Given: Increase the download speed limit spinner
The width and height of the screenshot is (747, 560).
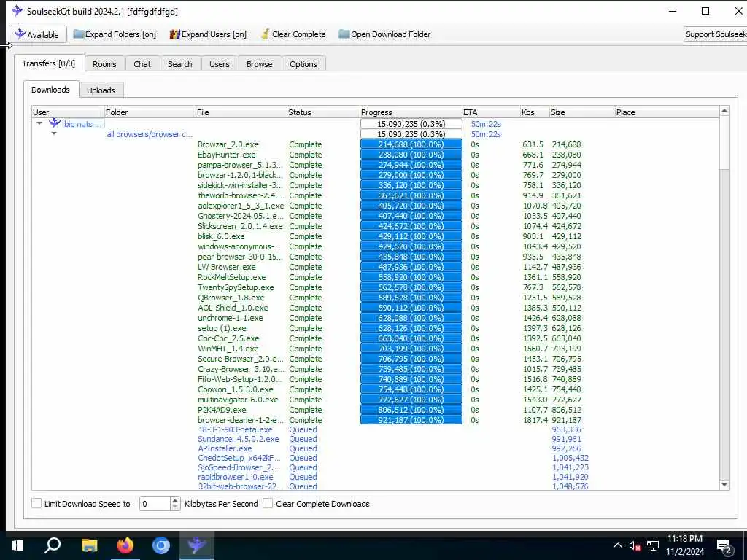Looking at the screenshot, I should [x=175, y=500].
